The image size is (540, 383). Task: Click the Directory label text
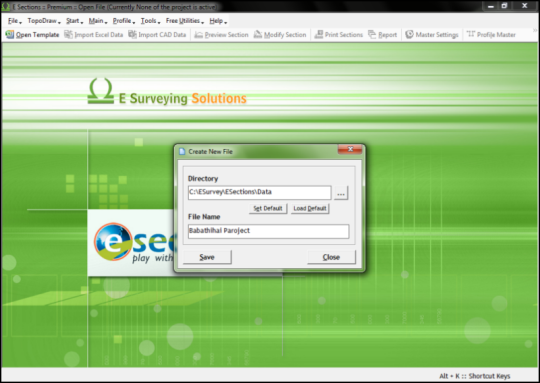pos(203,179)
